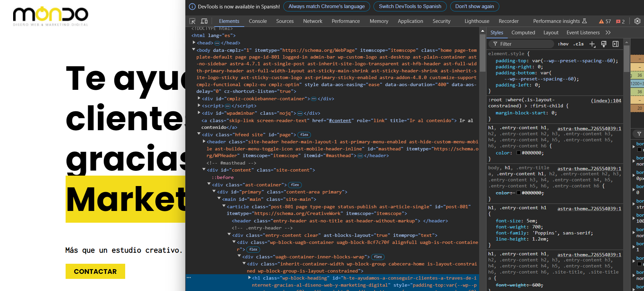Viewport: 644px width, 291px height.
Task: Open the Layout tab
Action: (x=551, y=33)
